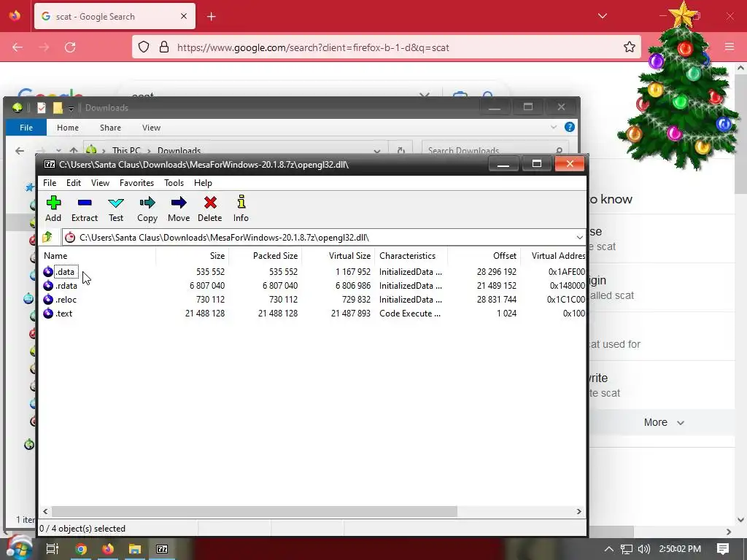Click the Firefox URL address field
This screenshot has height=560, width=747.
click(386, 47)
